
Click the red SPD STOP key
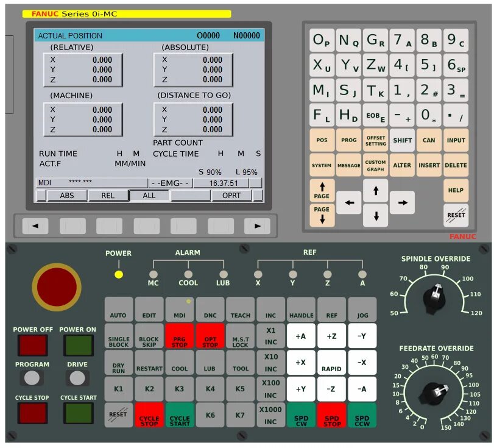point(332,415)
